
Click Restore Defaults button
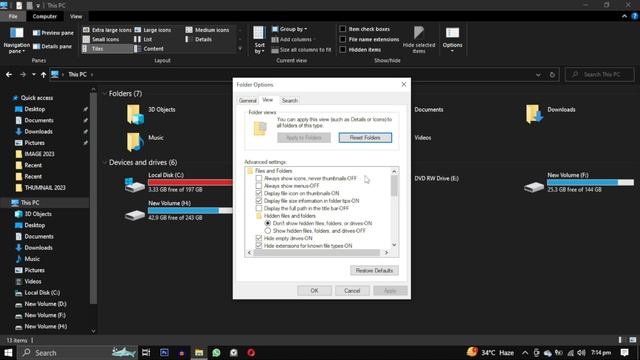374,271
